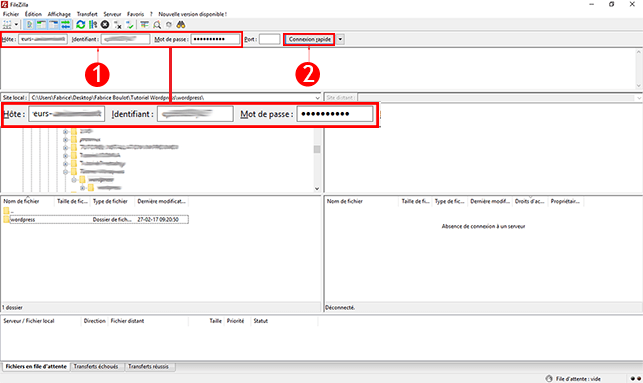
Task: Click the Déconnecté. status text
Action: [340, 308]
